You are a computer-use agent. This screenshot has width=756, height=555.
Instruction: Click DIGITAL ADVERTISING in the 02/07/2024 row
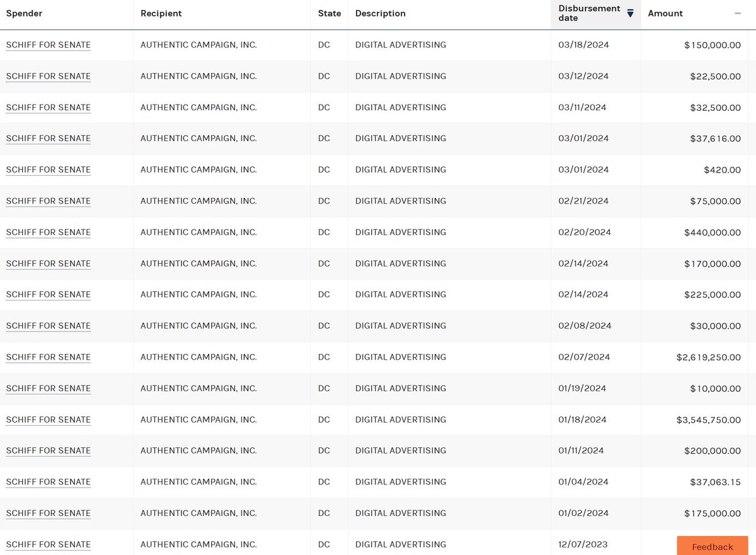pyautogui.click(x=401, y=357)
